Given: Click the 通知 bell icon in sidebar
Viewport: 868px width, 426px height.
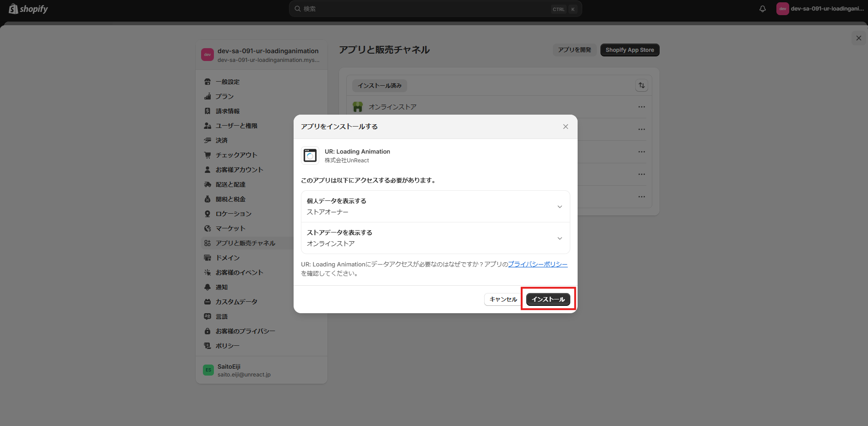Looking at the screenshot, I should point(208,287).
